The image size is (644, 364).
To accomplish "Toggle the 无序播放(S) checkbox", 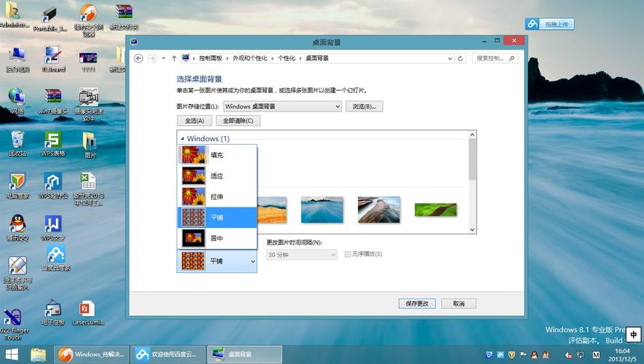I will point(348,254).
